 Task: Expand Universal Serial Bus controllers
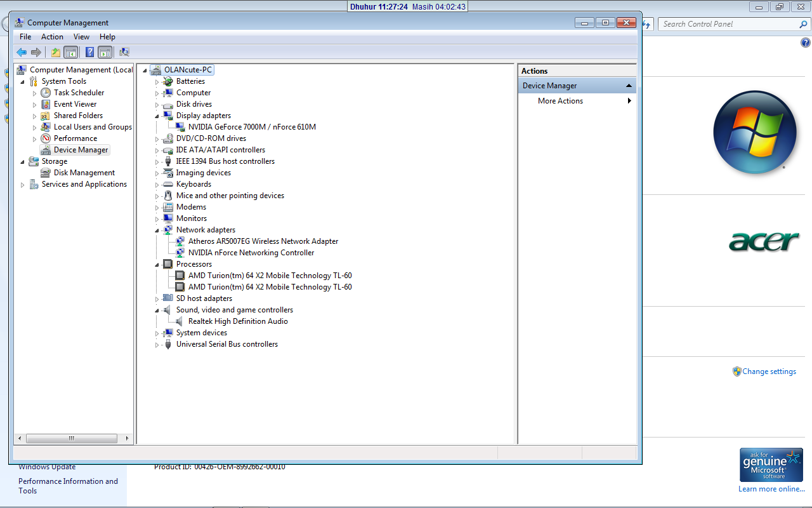click(157, 345)
